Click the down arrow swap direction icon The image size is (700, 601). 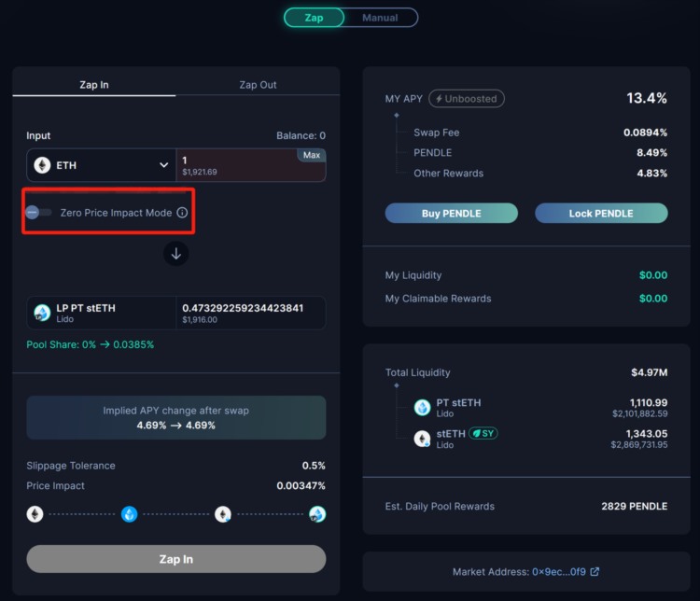pos(175,254)
